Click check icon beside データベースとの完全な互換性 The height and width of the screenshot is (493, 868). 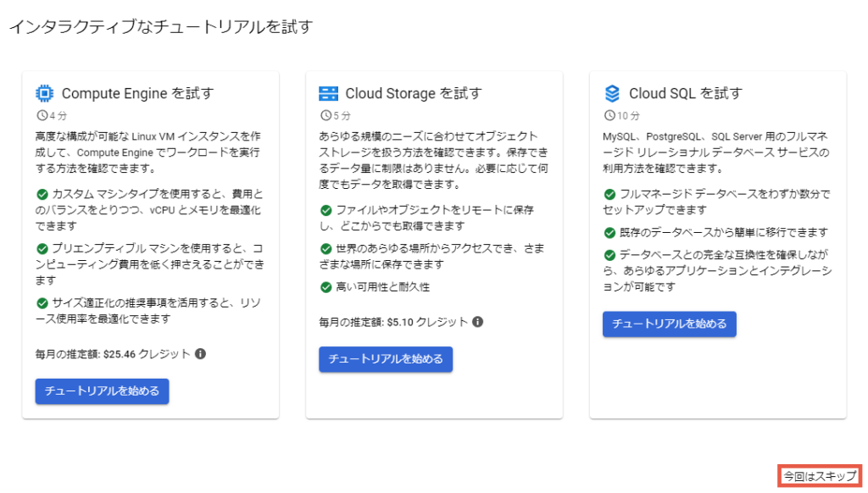tap(609, 255)
